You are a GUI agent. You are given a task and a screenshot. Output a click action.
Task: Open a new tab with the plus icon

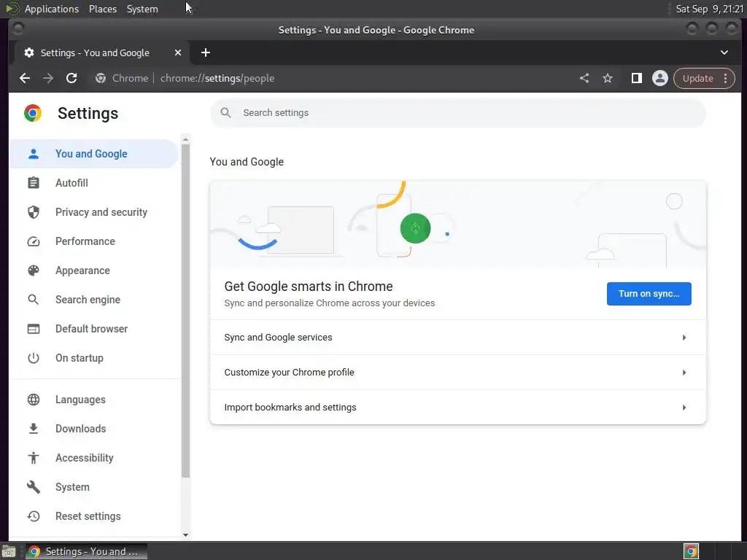[205, 52]
